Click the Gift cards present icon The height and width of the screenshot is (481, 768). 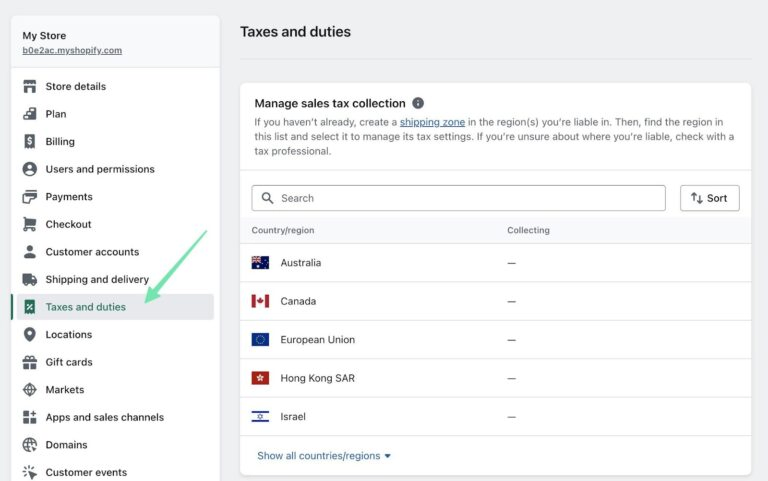click(29, 362)
